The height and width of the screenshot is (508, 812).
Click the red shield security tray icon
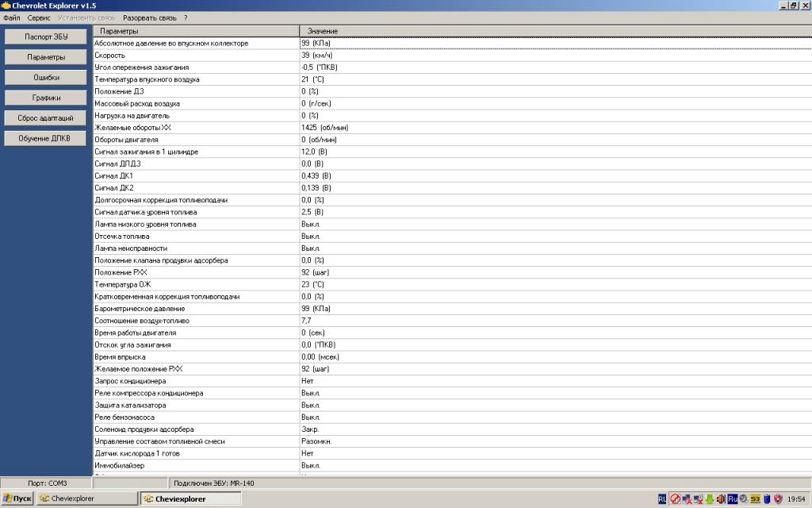778,498
